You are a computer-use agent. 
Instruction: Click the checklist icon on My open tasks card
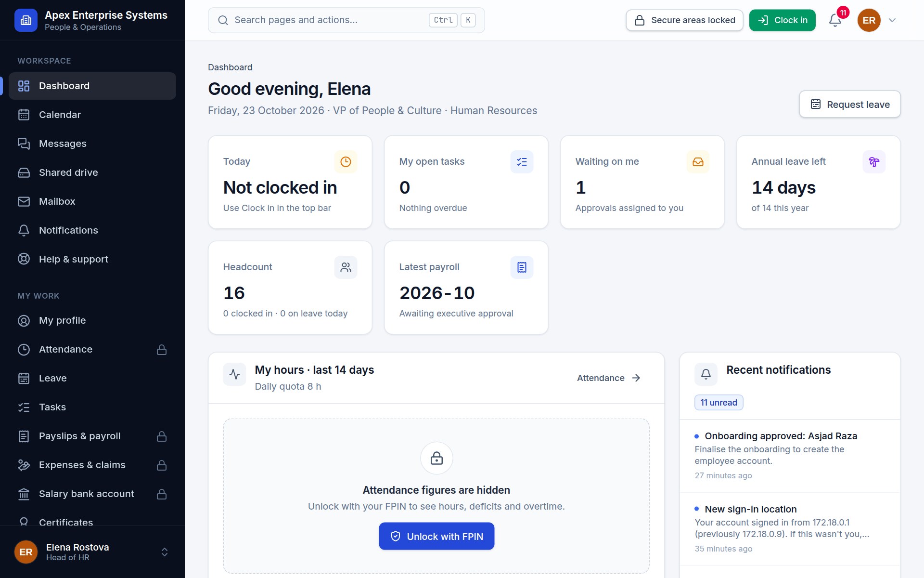coord(522,162)
